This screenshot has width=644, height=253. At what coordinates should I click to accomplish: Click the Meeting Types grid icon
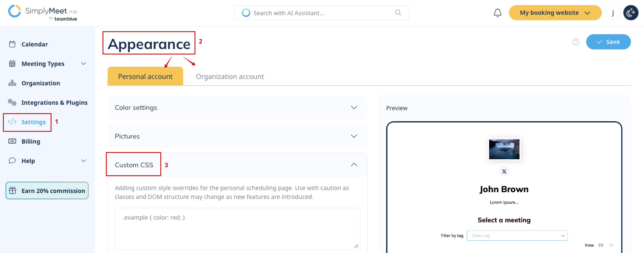coord(12,64)
